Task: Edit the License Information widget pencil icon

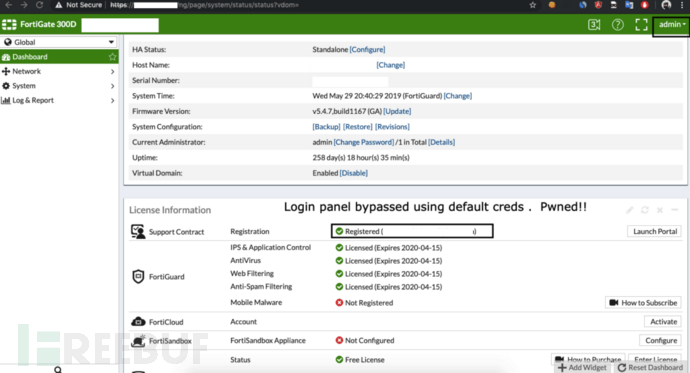Action: (x=630, y=210)
